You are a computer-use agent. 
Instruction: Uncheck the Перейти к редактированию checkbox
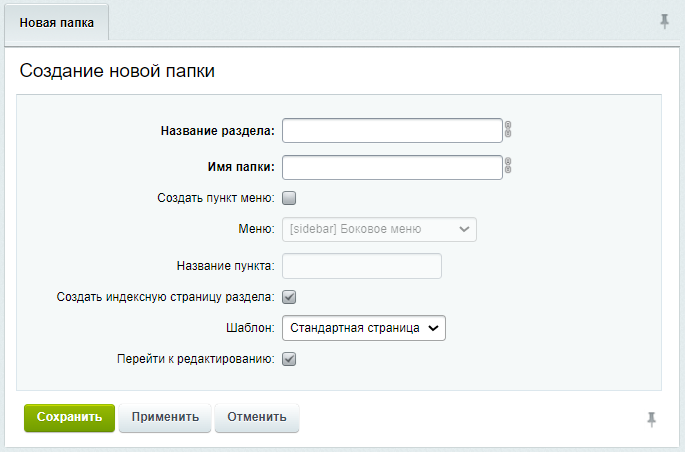point(289,359)
